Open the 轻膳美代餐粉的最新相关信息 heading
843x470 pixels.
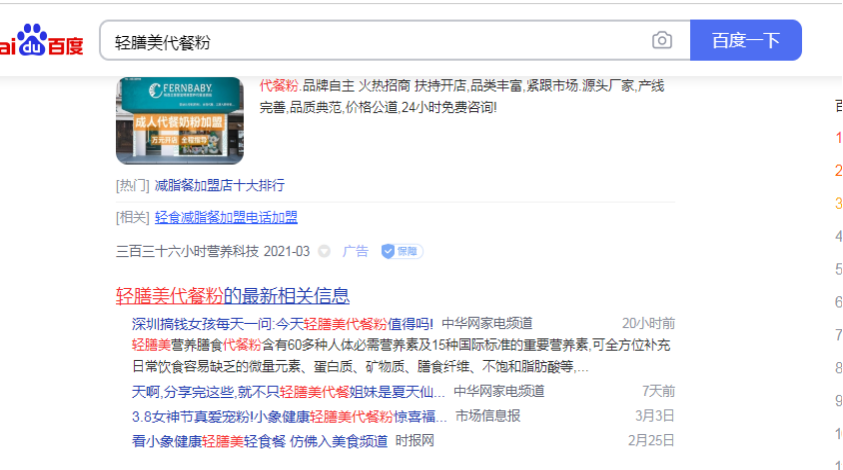coord(232,296)
